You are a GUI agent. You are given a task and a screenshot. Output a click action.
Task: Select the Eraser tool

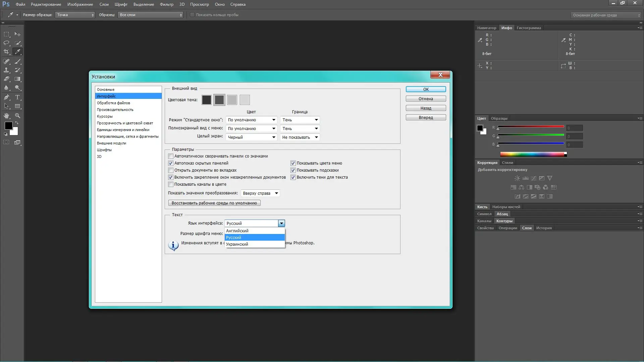coord(6,79)
